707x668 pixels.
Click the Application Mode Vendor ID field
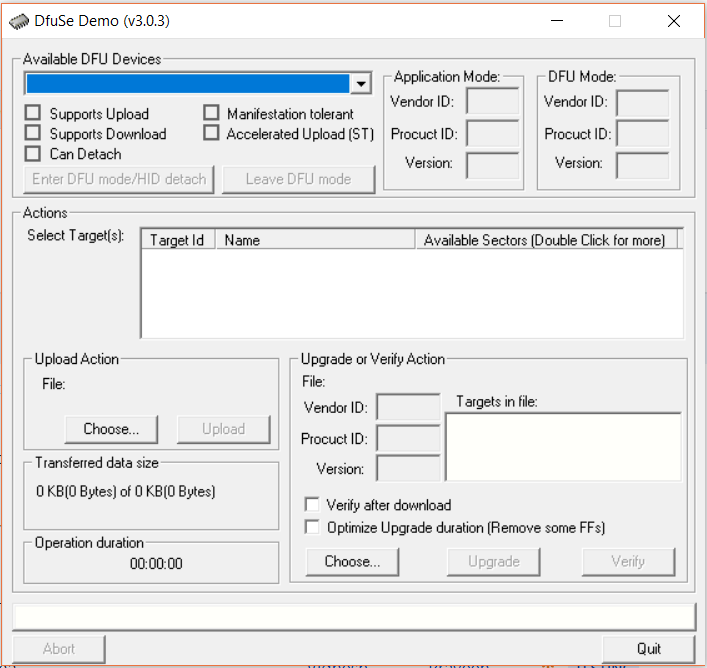[x=492, y=101]
